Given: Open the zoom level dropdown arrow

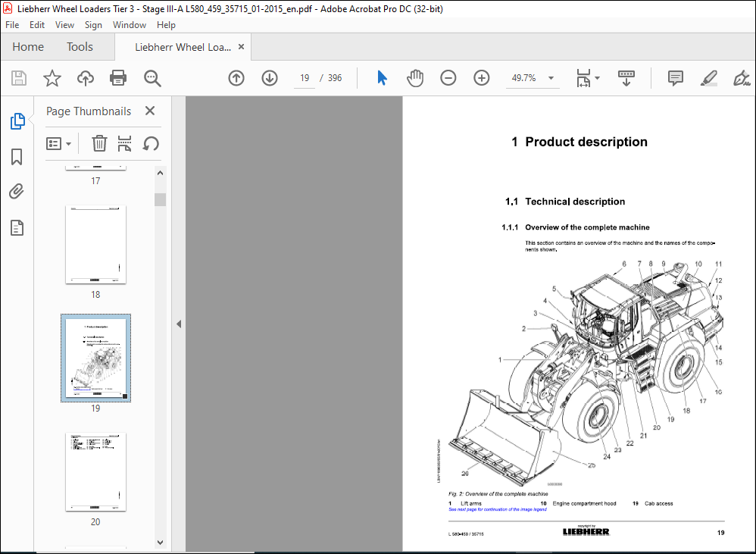Looking at the screenshot, I should [x=551, y=78].
